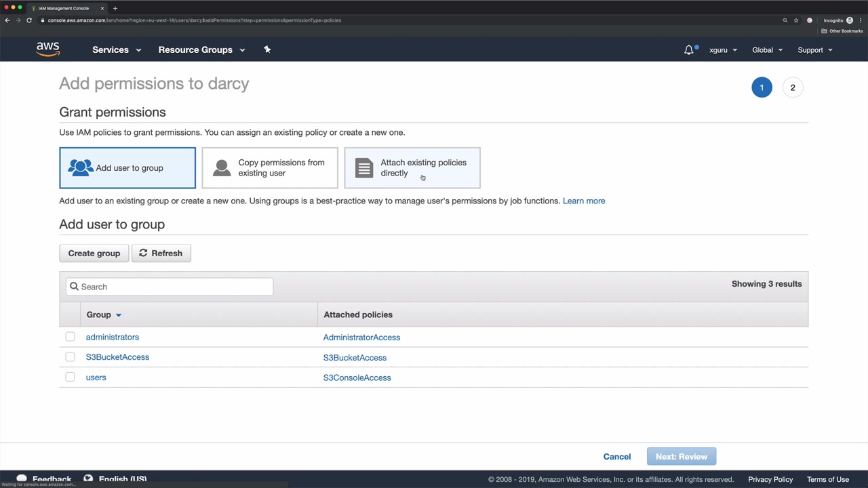Click into the group Search field
This screenshot has height=488, width=868.
pyautogui.click(x=170, y=287)
